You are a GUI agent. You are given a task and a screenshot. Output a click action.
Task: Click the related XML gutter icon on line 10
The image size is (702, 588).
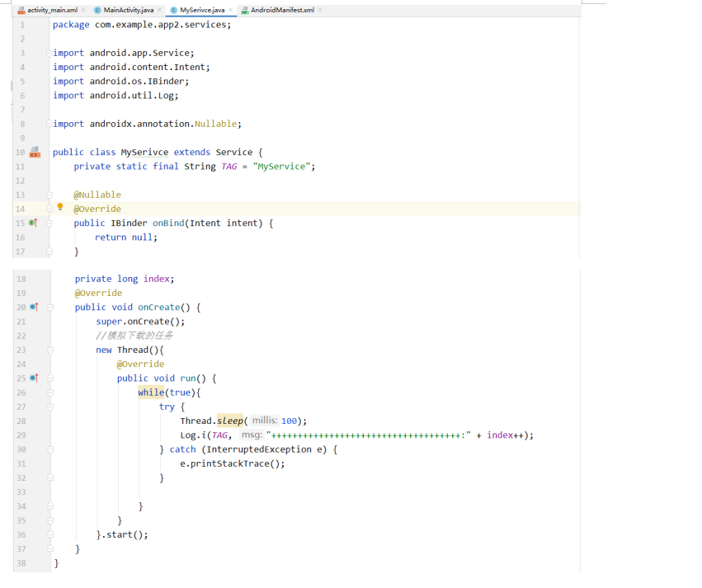35,152
